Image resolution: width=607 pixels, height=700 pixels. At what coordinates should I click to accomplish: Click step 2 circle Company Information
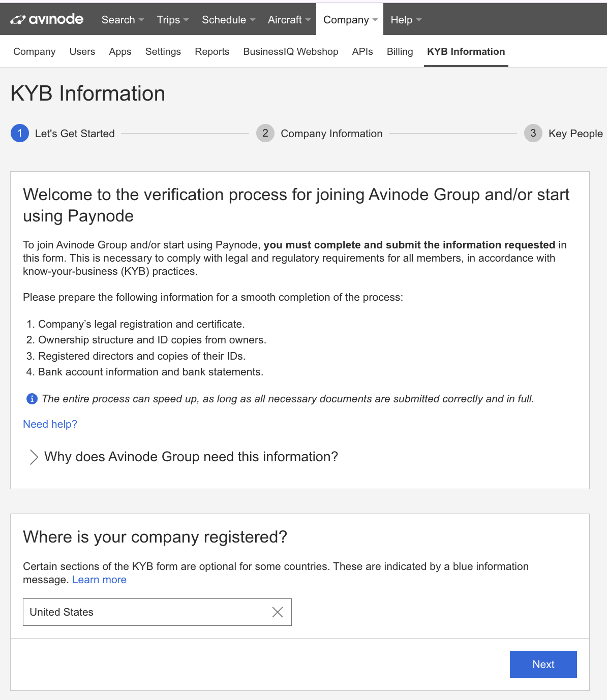tap(265, 133)
